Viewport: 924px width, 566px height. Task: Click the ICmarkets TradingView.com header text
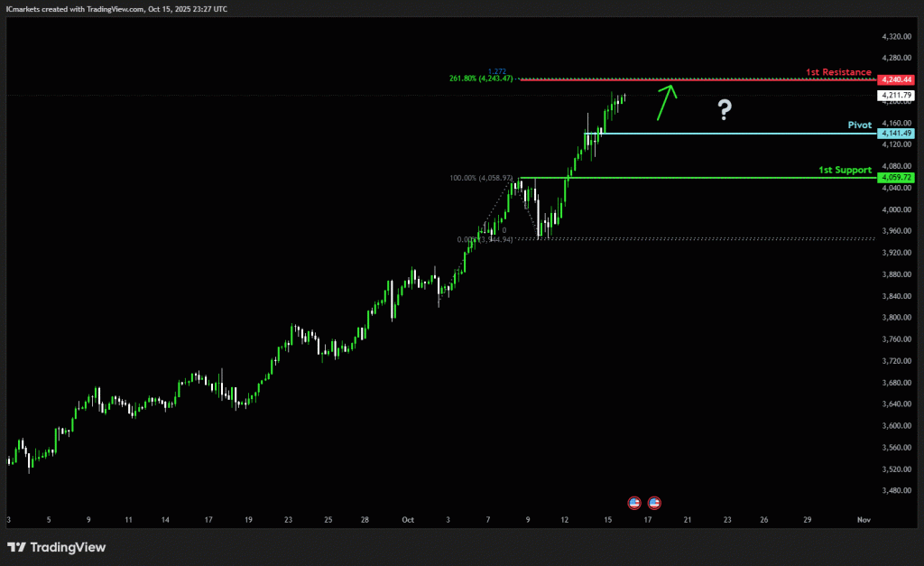(x=117, y=8)
